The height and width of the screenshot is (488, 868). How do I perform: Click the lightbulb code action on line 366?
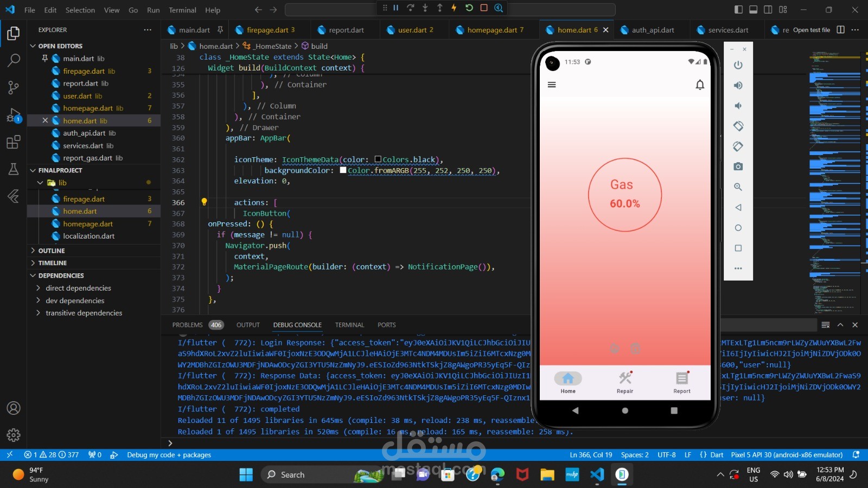(205, 202)
